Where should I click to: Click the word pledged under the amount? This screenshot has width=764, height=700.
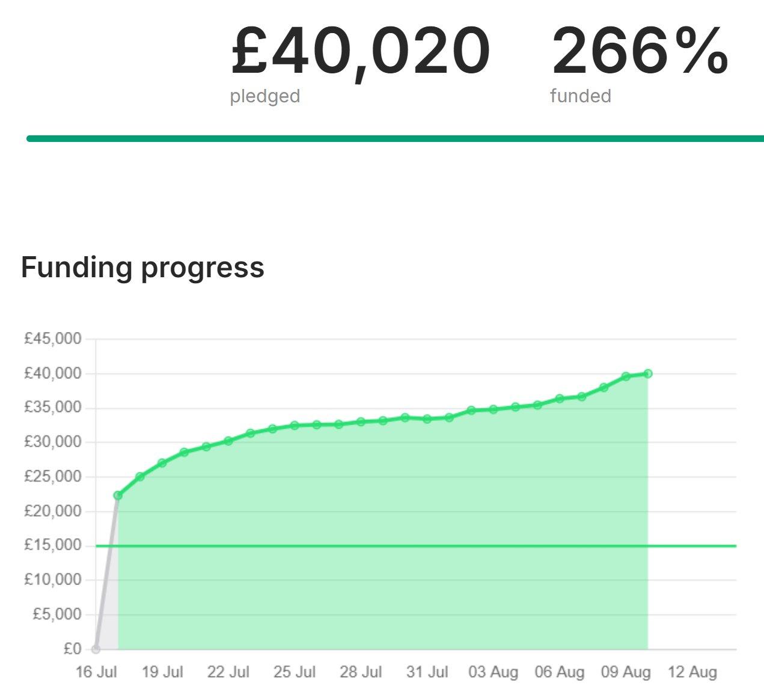click(x=264, y=96)
